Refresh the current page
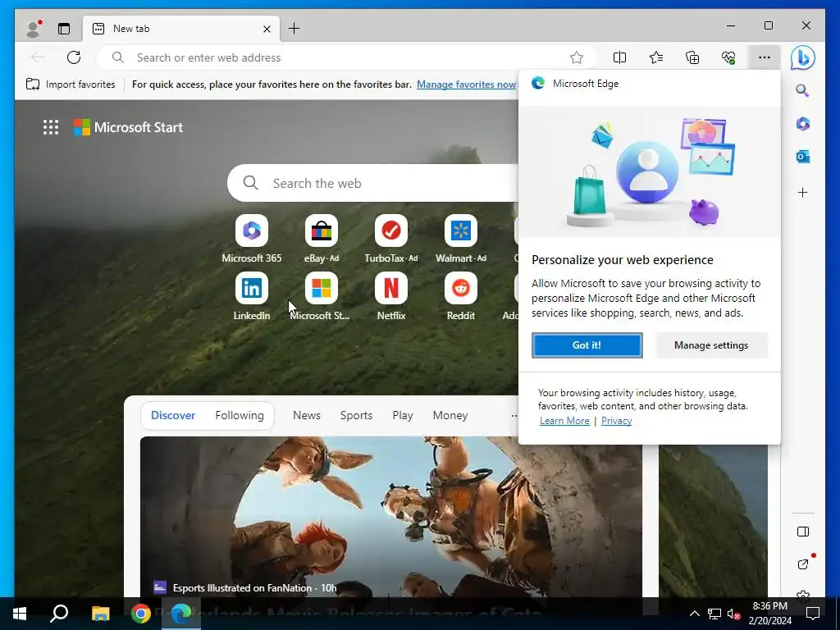 [x=74, y=57]
